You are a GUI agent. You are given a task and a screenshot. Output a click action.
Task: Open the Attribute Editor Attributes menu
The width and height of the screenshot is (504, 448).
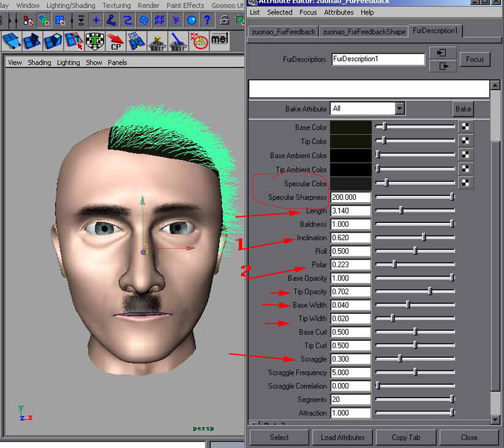[x=339, y=13]
